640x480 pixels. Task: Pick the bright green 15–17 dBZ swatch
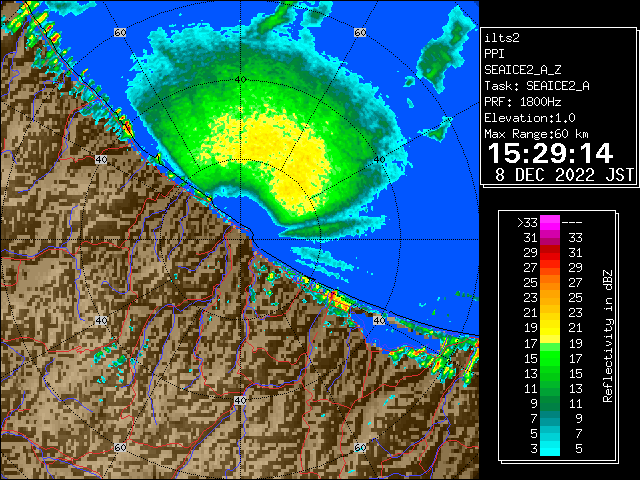(x=550, y=358)
